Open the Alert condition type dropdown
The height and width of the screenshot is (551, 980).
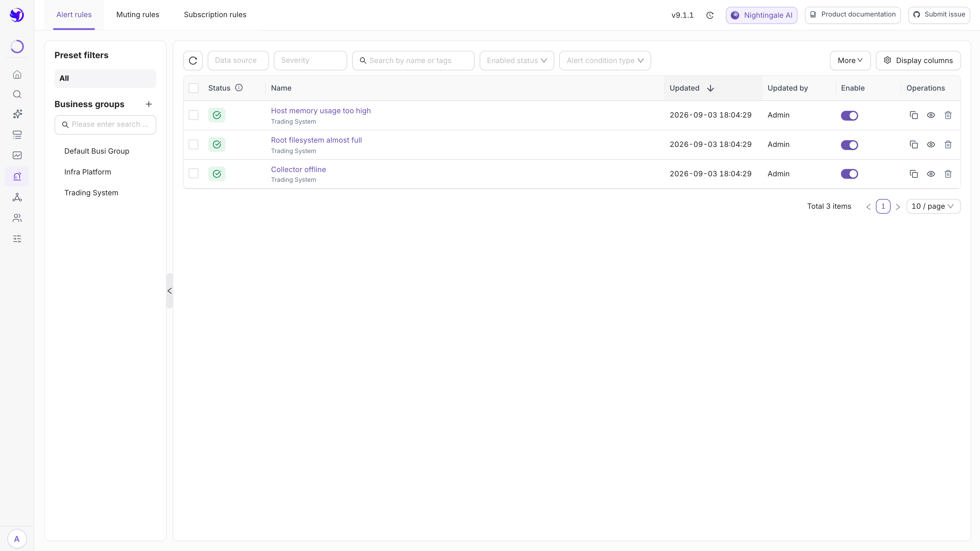tap(605, 61)
